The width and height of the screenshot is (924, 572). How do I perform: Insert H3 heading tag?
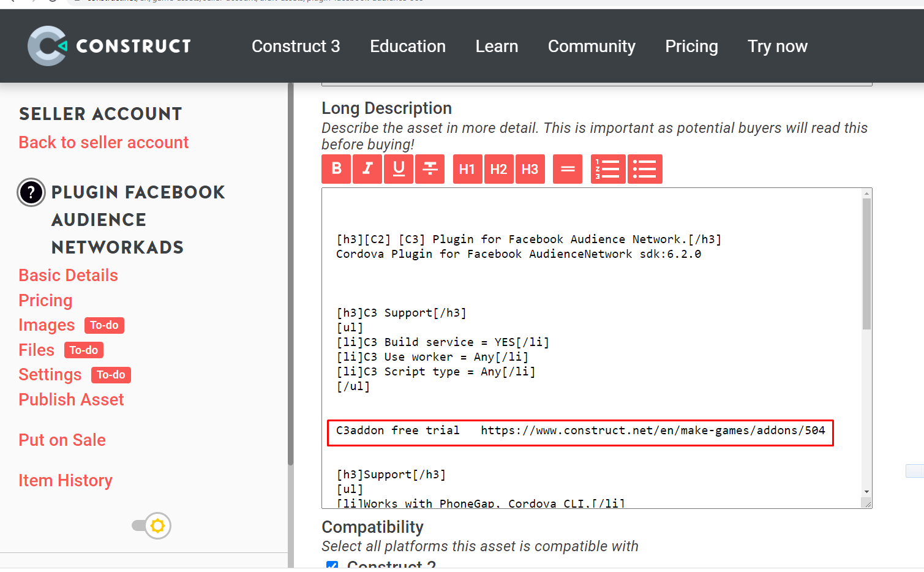(x=530, y=169)
